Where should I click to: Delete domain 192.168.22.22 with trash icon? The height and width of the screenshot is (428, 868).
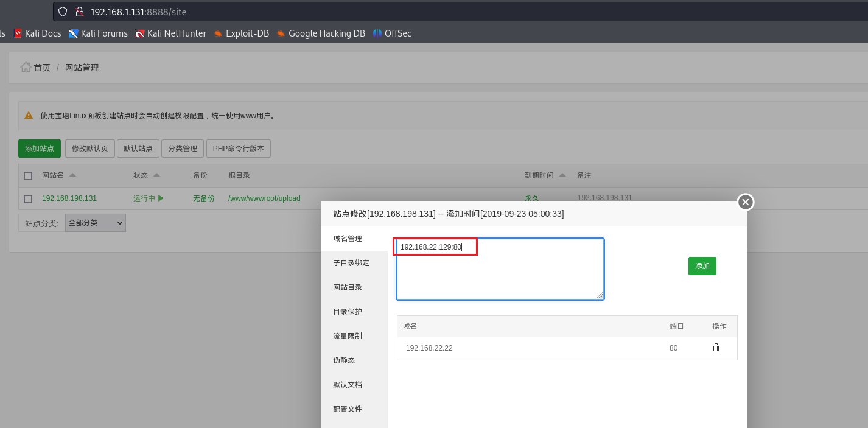coord(716,348)
